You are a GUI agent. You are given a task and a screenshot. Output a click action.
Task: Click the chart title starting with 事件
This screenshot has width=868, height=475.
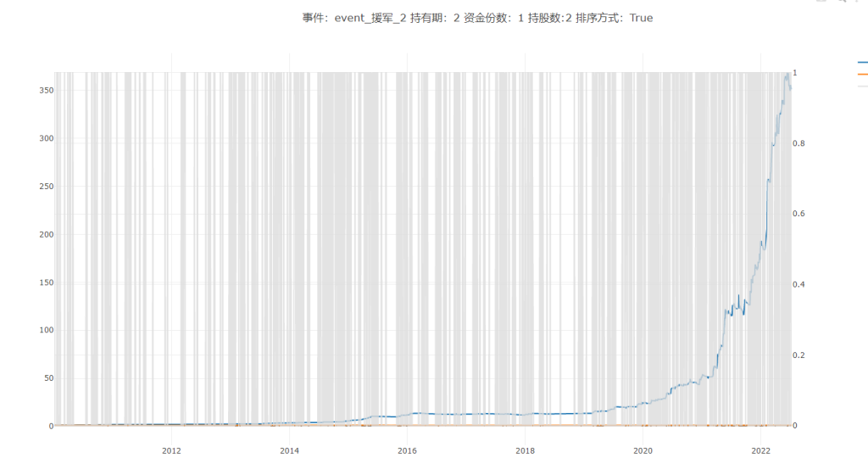[477, 18]
